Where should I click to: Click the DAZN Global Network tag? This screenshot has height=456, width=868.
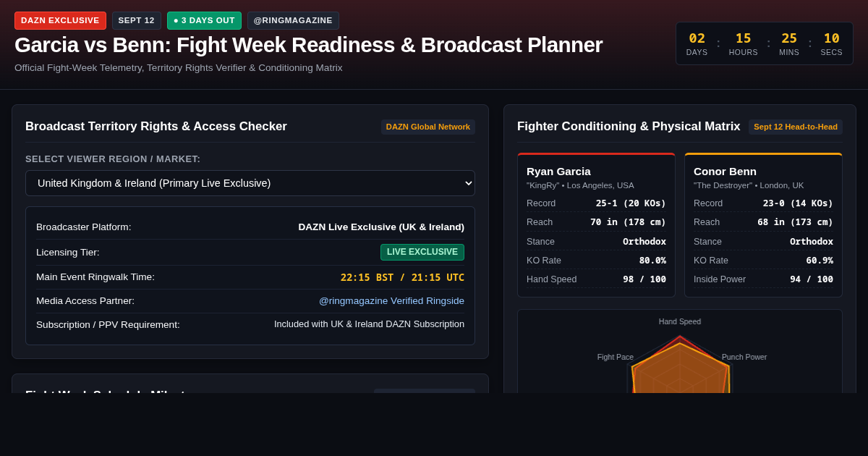tap(428, 127)
